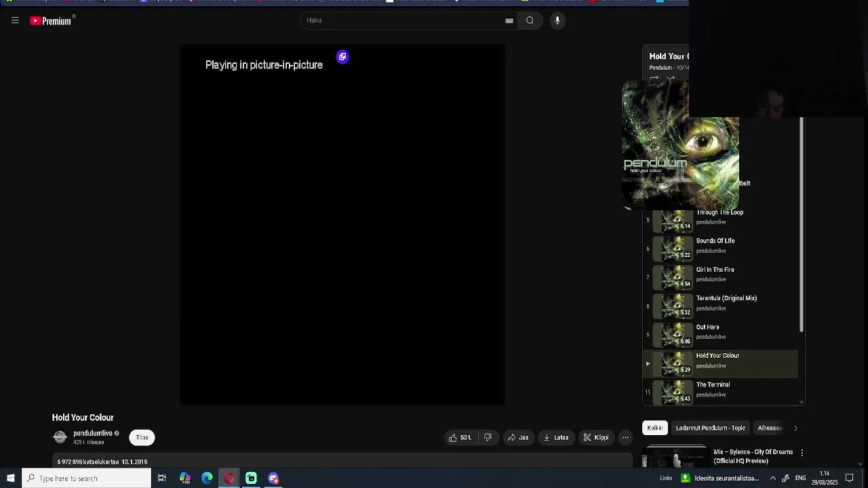
Task: Open the Windows notification center
Action: click(x=850, y=479)
